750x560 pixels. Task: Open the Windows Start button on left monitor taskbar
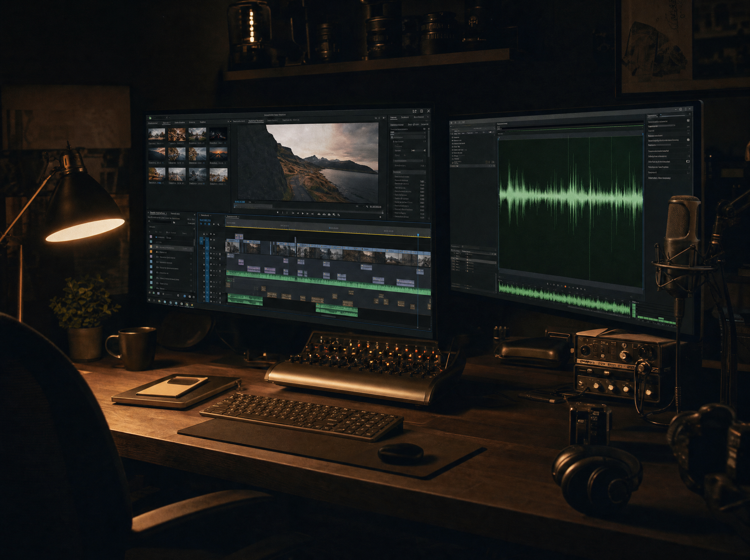click(150, 300)
